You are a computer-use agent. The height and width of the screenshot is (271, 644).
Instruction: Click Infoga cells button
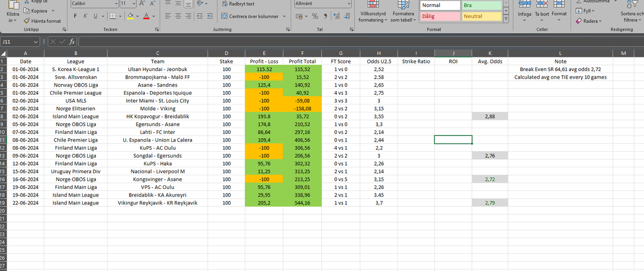point(525,12)
